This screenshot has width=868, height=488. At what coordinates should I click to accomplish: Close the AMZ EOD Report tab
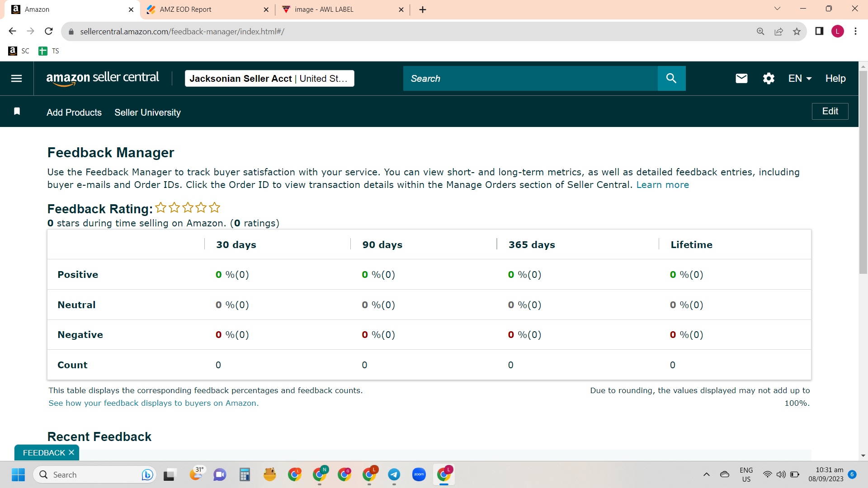[x=266, y=9]
